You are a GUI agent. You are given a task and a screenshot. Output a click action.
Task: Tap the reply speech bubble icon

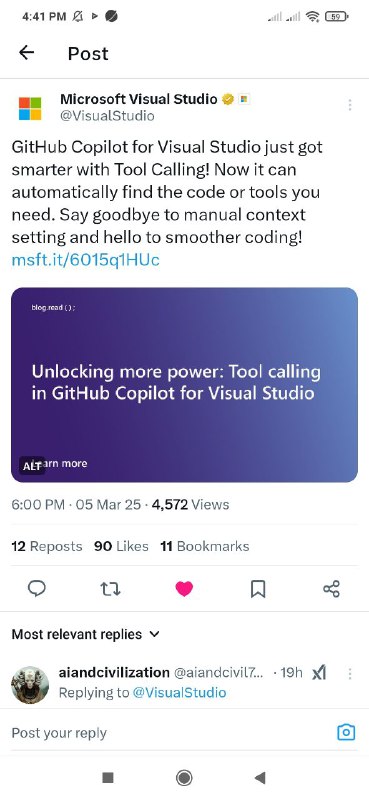tap(36, 589)
